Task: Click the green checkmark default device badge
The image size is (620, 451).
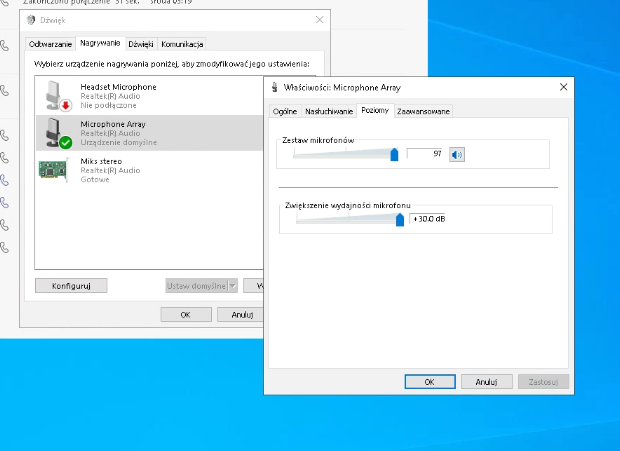Action: (66, 142)
